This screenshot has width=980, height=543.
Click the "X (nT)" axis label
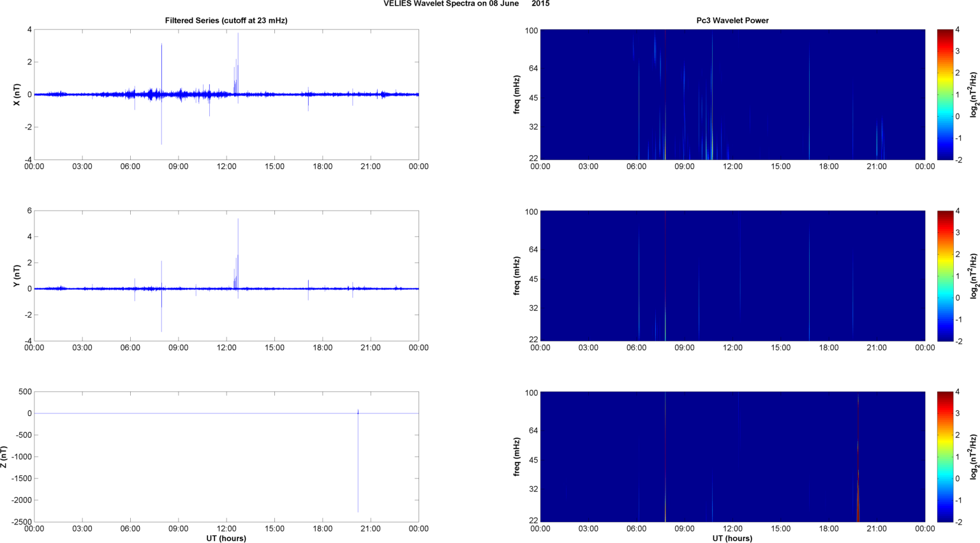(x=17, y=94)
